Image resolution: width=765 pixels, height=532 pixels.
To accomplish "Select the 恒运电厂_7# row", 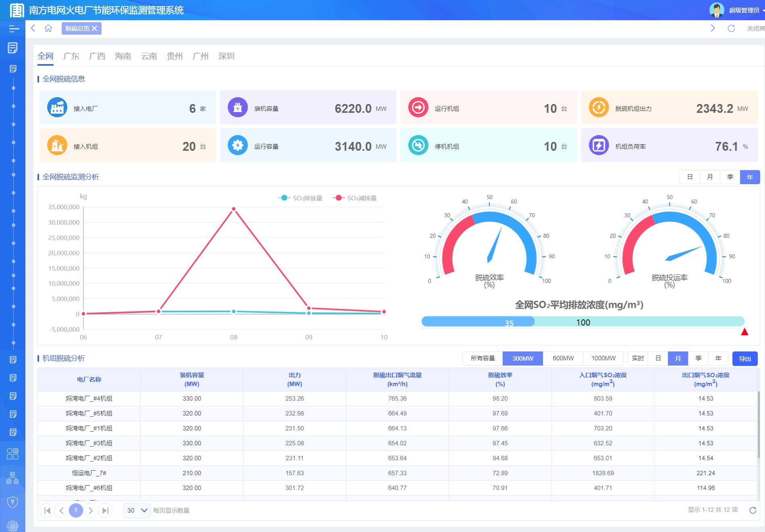I will [397, 473].
